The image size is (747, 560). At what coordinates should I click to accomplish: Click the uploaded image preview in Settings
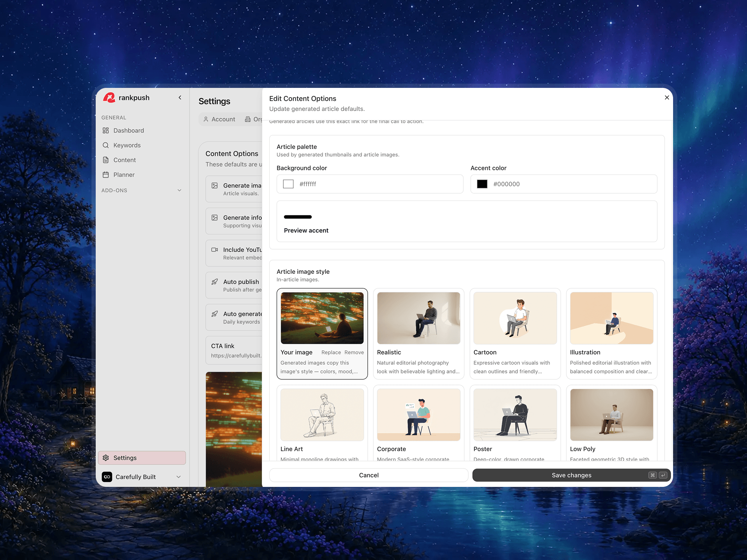pyautogui.click(x=234, y=429)
